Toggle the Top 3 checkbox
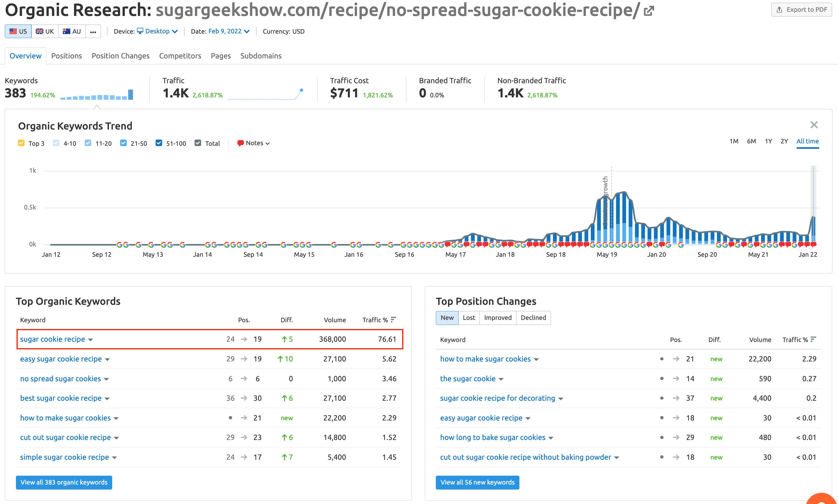Image resolution: width=838 pixels, height=504 pixels. (x=22, y=143)
